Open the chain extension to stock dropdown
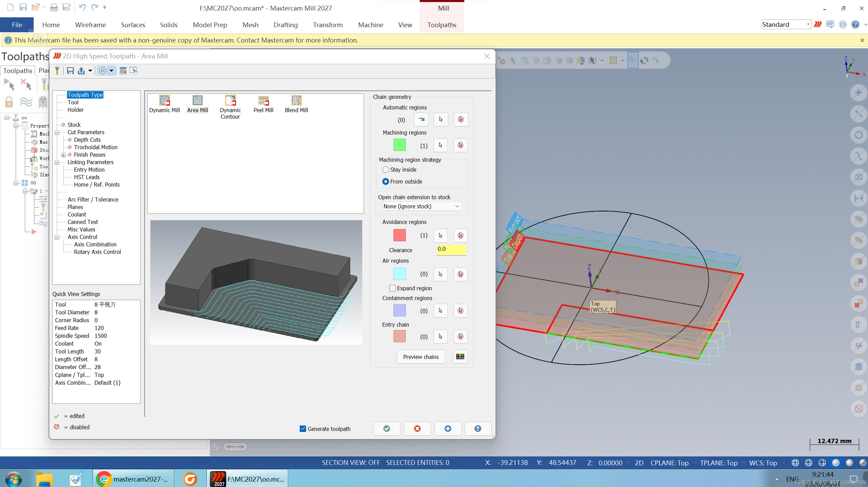 (421, 206)
